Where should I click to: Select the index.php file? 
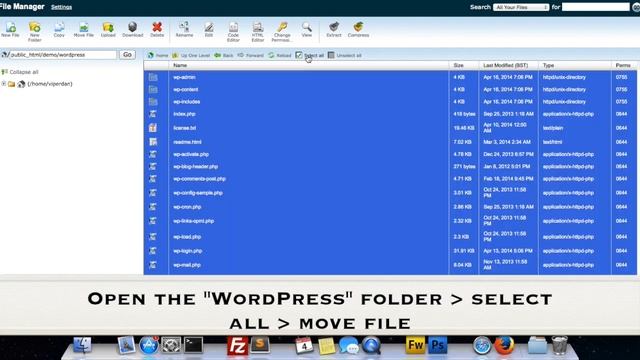click(390, 114)
